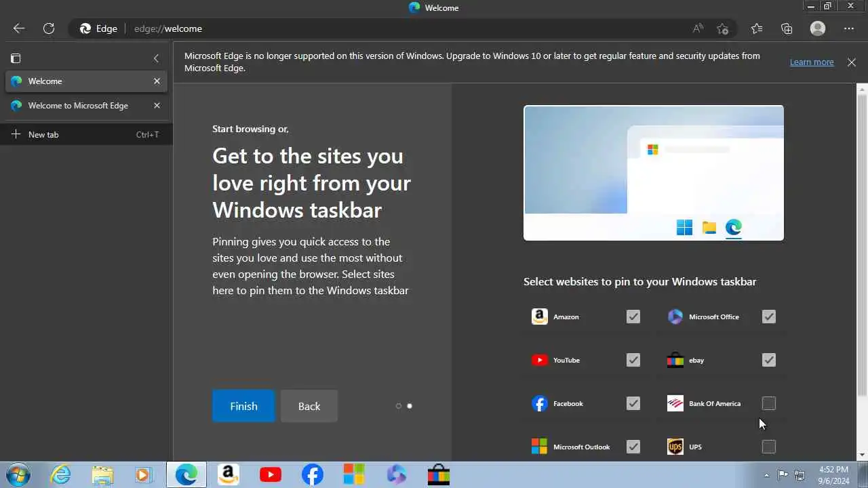Uncheck the ebay checkbox
Screen dimensions: 868x488
(769, 360)
